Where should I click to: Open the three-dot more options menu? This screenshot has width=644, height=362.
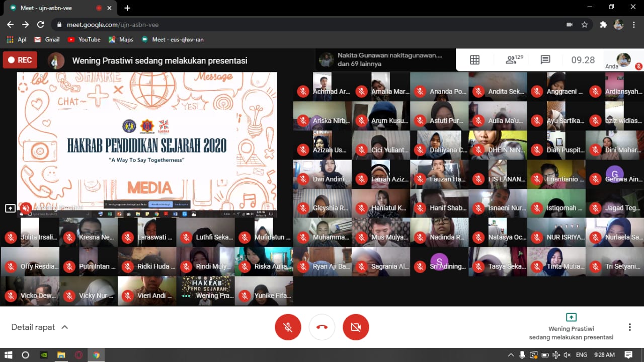629,327
